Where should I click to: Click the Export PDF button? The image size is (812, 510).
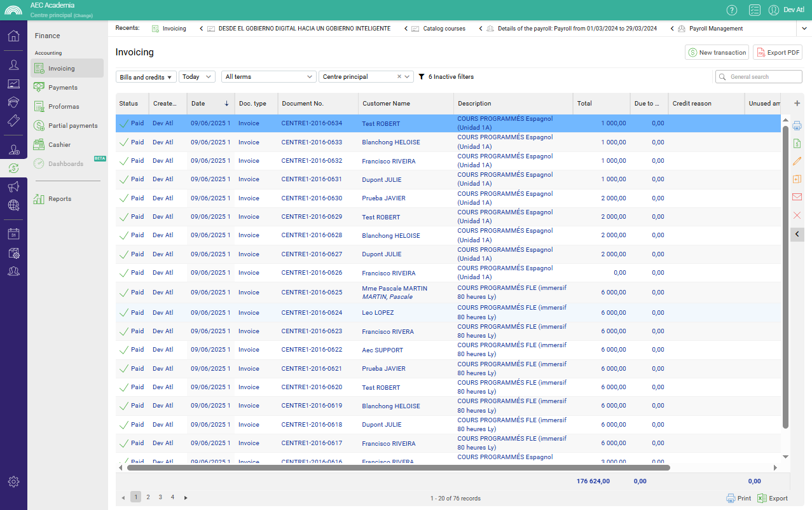click(x=777, y=53)
